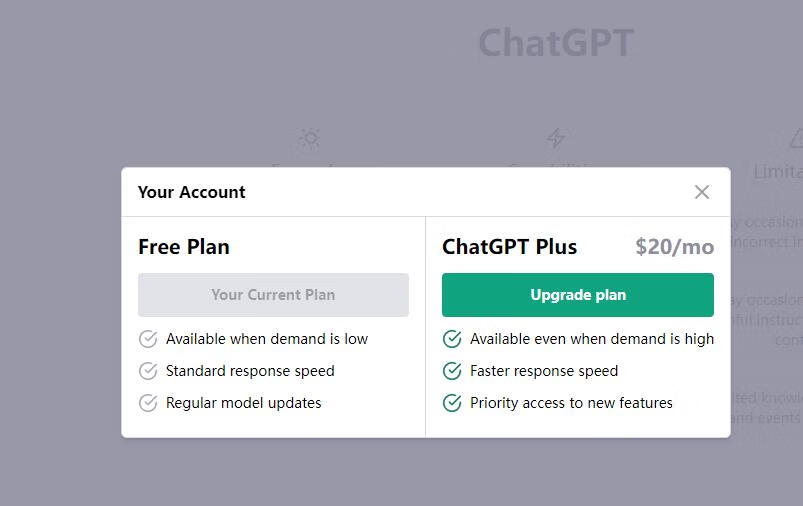Image resolution: width=803 pixels, height=506 pixels.
Task: Click green checkmark beside "Priority access to new features"
Action: 452,403
